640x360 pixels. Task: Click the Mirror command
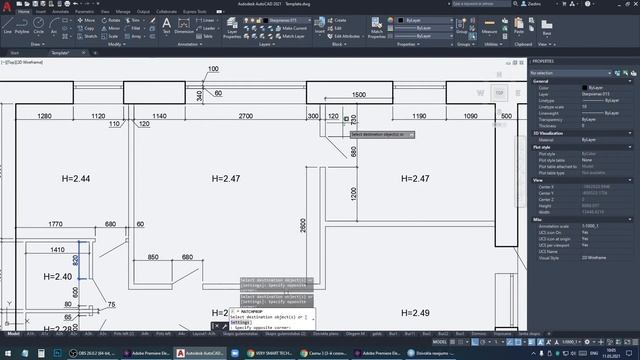click(x=111, y=28)
